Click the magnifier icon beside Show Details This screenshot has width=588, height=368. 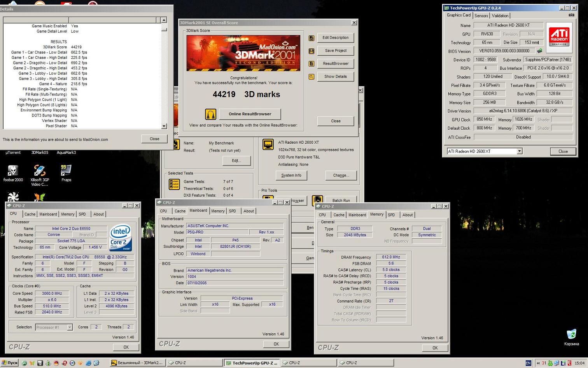coord(311,77)
